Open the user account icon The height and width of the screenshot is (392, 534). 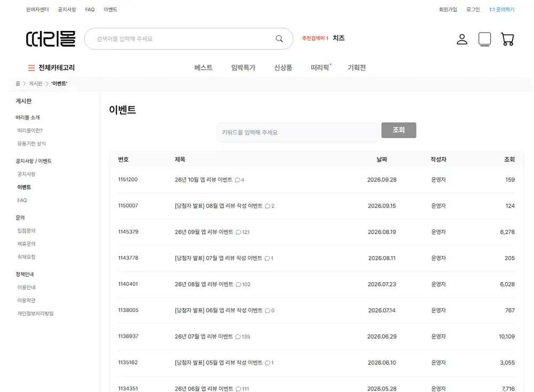click(462, 39)
